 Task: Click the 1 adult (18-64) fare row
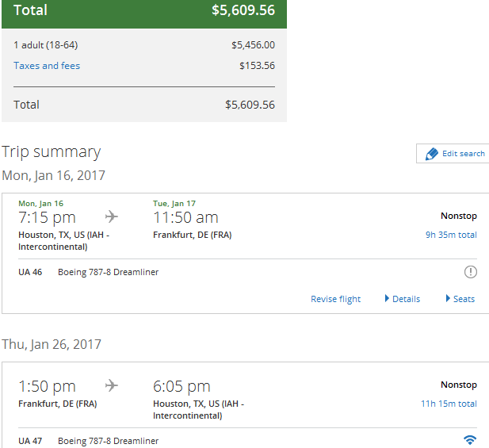pyautogui.click(x=45, y=45)
